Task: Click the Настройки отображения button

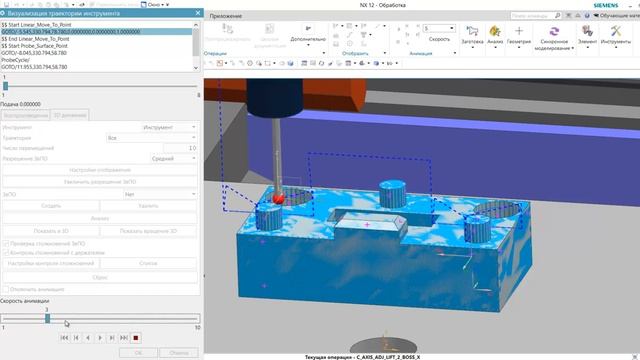Action: (x=100, y=170)
